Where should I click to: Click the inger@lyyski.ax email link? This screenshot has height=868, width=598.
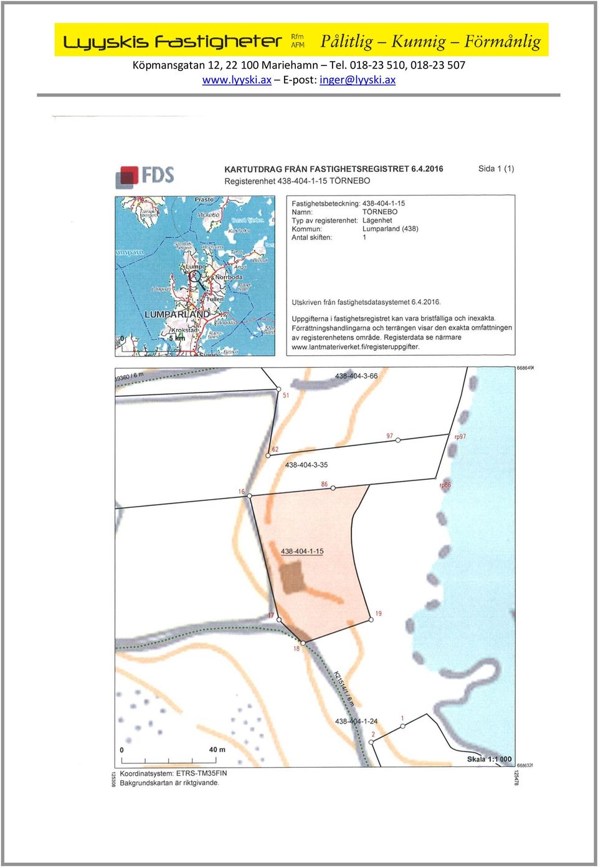point(358,80)
